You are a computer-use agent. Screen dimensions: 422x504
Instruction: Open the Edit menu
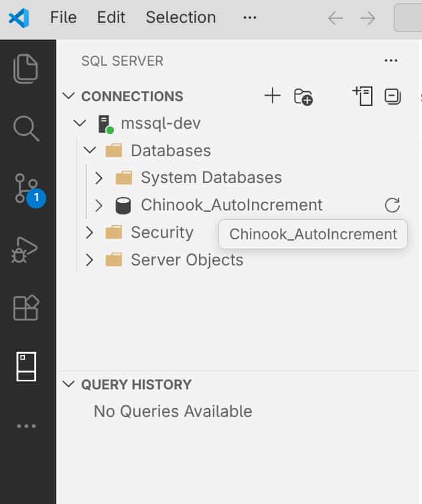111,17
